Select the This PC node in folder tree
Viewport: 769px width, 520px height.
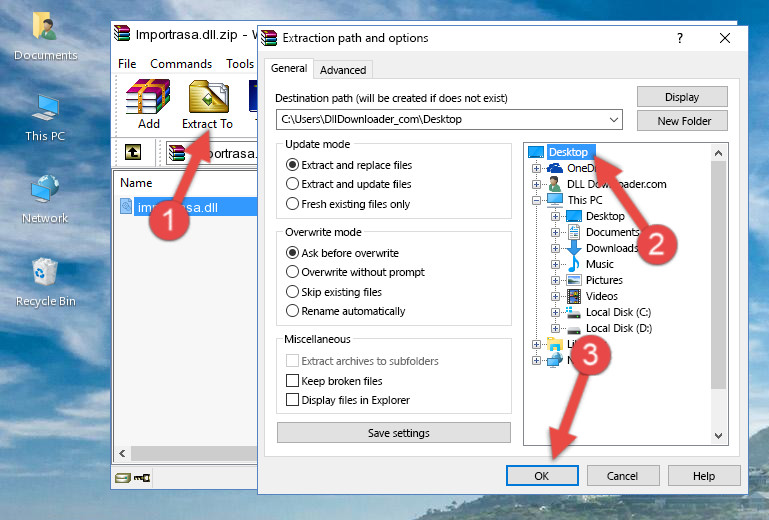click(585, 200)
